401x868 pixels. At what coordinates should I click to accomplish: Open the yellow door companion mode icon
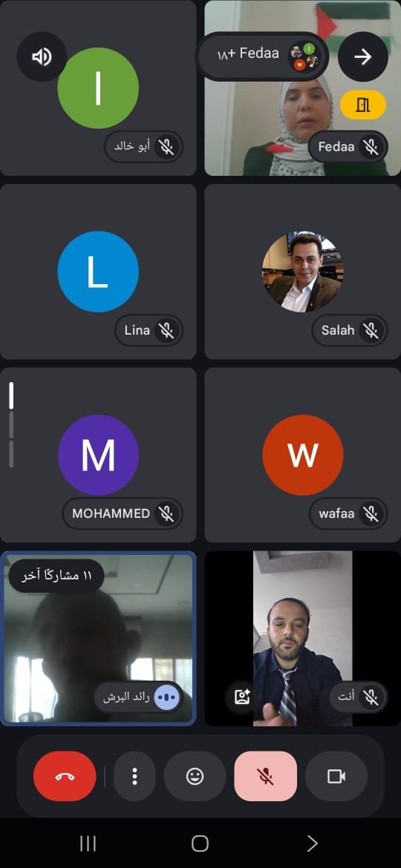[x=363, y=105]
